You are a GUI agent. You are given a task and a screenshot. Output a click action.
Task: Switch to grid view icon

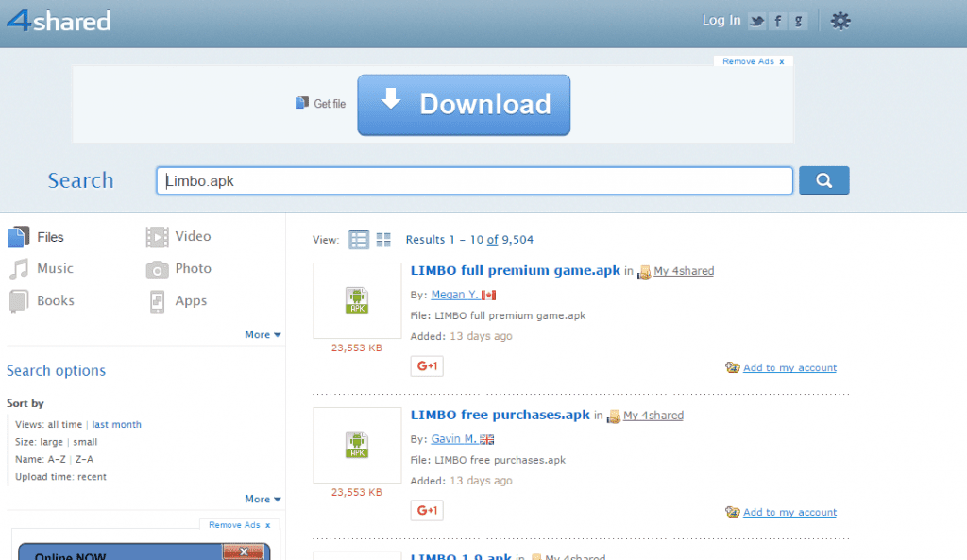383,240
